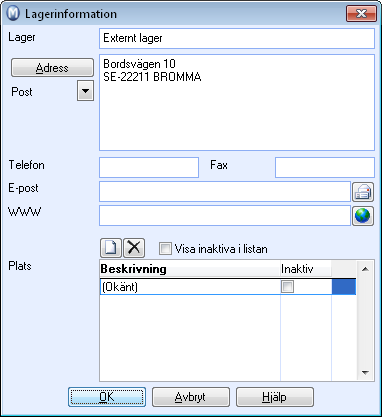Click scroll up arrow in Plats list
Viewport: 382px width, 417px height.
tap(365, 269)
